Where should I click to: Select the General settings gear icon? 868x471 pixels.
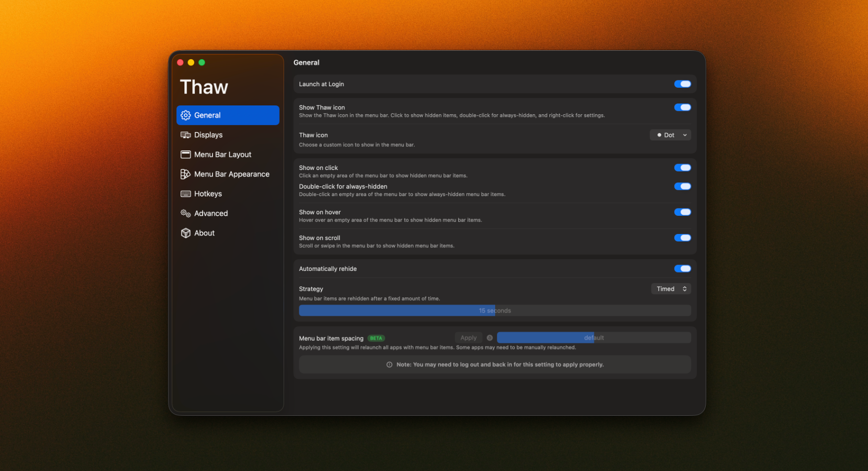pyautogui.click(x=186, y=115)
